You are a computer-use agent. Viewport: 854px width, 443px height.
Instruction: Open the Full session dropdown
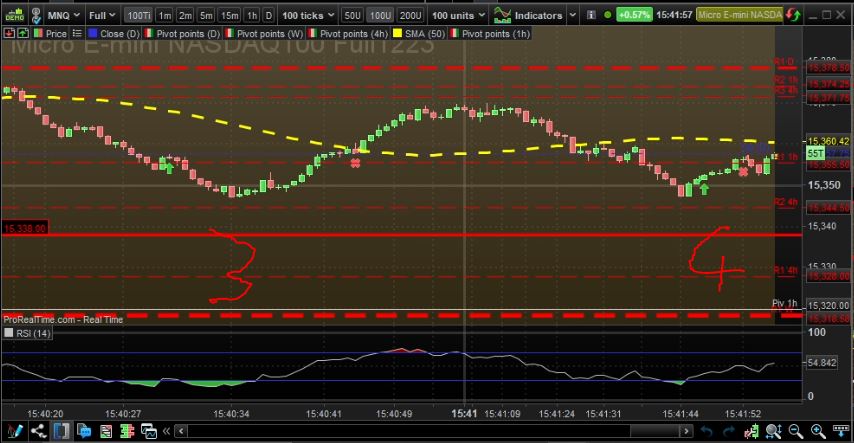102,15
